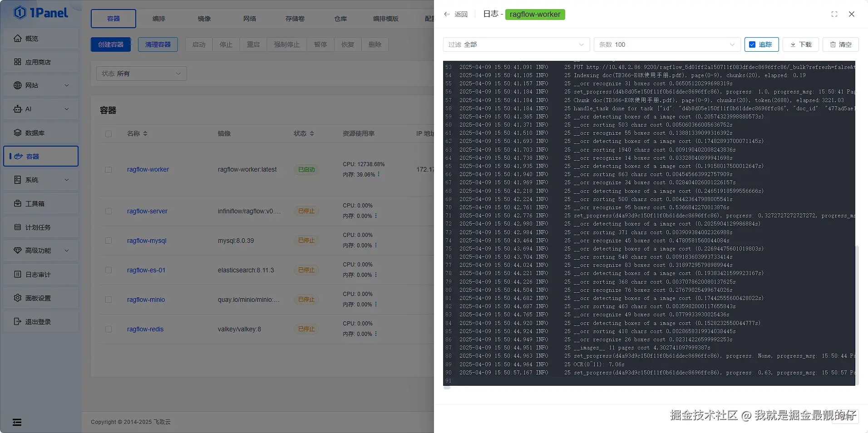Tick the select-all checkbox in table header
This screenshot has height=433, width=868.
[x=108, y=134]
